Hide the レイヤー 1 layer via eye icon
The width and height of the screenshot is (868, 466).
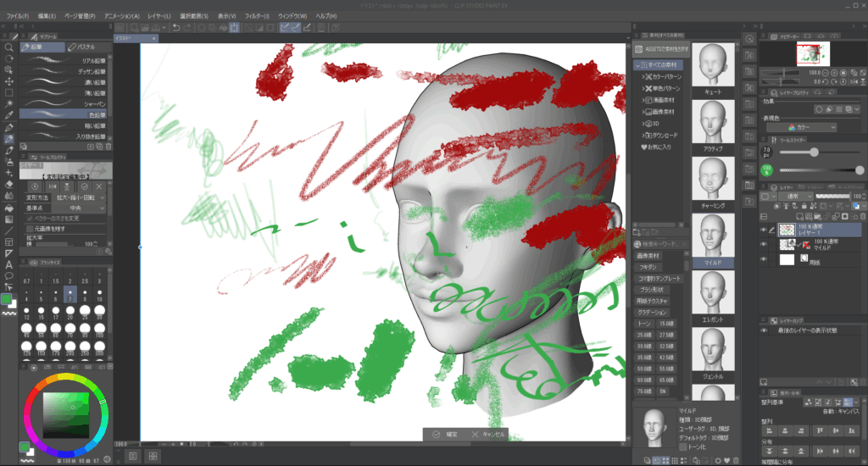tap(763, 229)
